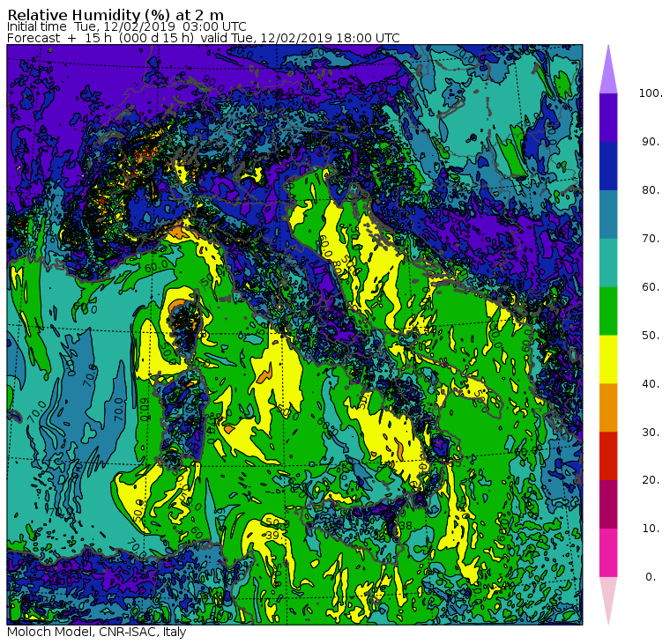Click the steel blue 70–80% legend swatch
Screen dimensions: 670x644
(608, 214)
